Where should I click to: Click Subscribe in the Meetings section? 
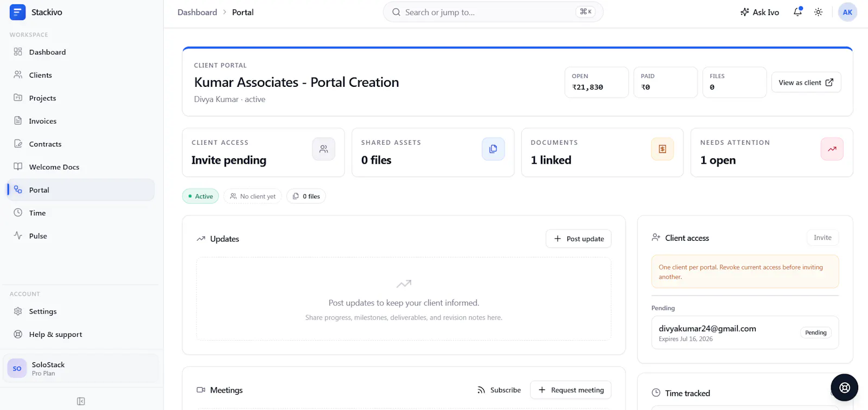[499, 390]
